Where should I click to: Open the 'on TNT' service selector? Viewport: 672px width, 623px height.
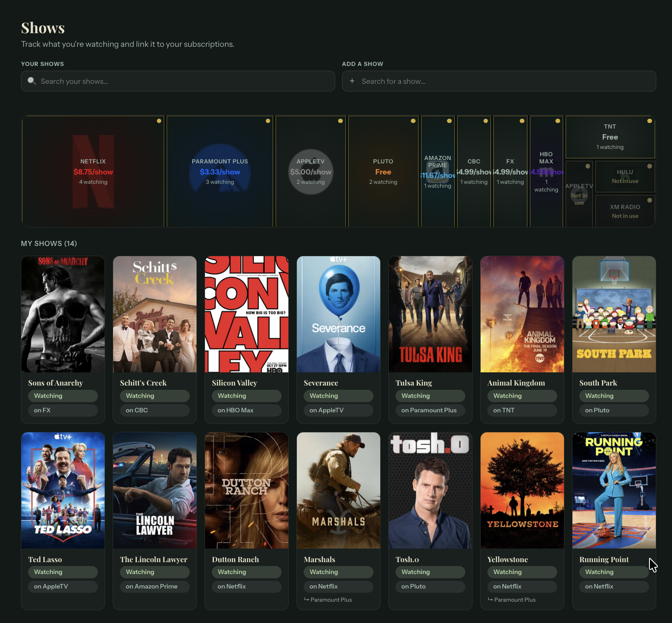click(522, 410)
